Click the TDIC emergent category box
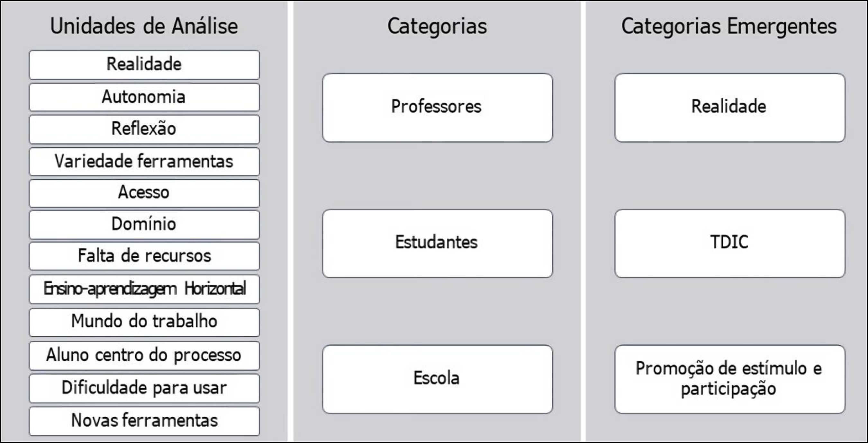This screenshot has height=443, width=868. pyautogui.click(x=729, y=243)
